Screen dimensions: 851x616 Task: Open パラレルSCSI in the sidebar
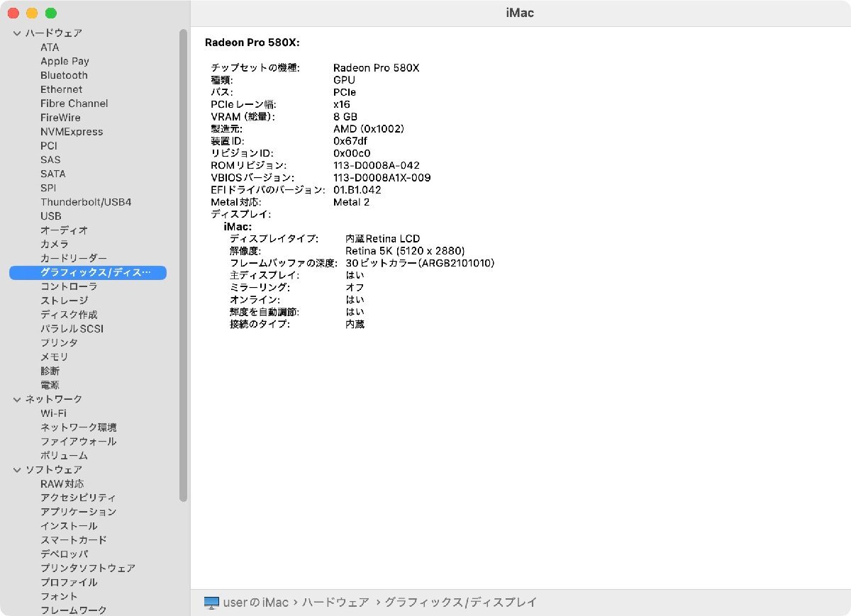pos(72,329)
